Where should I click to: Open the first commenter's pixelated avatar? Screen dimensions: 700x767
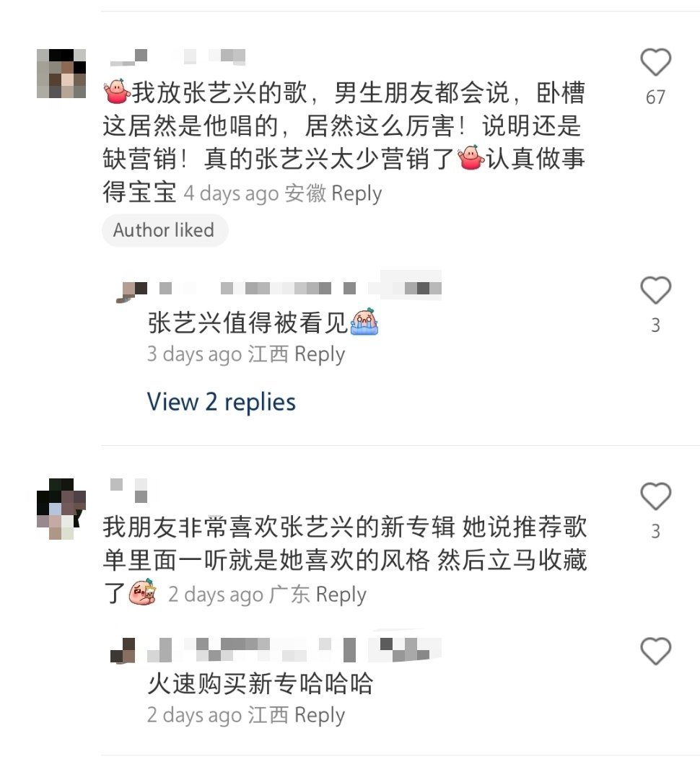[61, 74]
